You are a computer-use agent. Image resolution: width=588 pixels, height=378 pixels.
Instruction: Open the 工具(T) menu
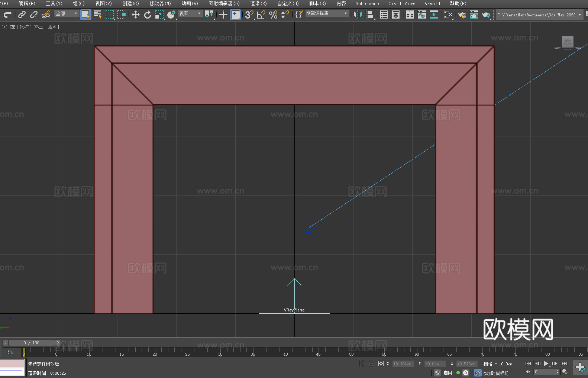(54, 3)
